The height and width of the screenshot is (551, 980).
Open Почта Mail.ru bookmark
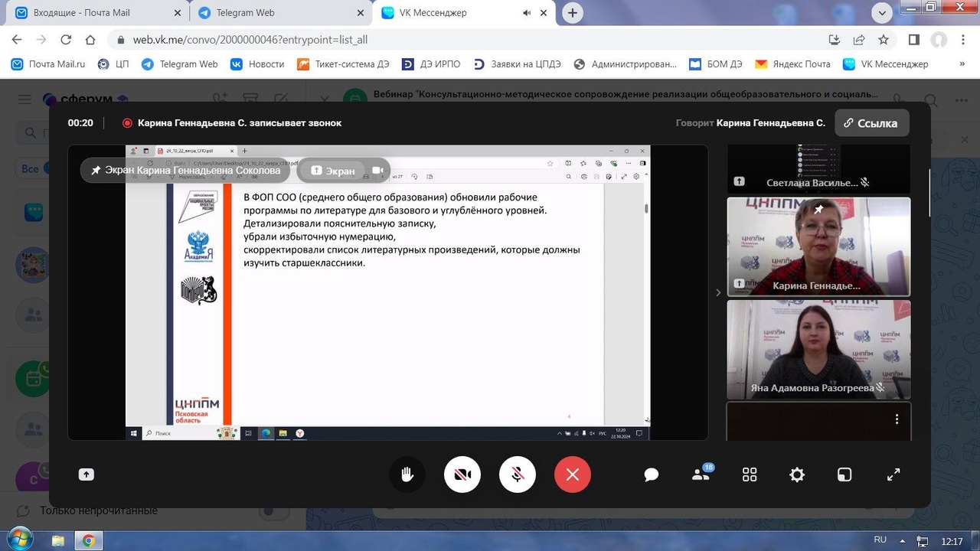tap(48, 64)
